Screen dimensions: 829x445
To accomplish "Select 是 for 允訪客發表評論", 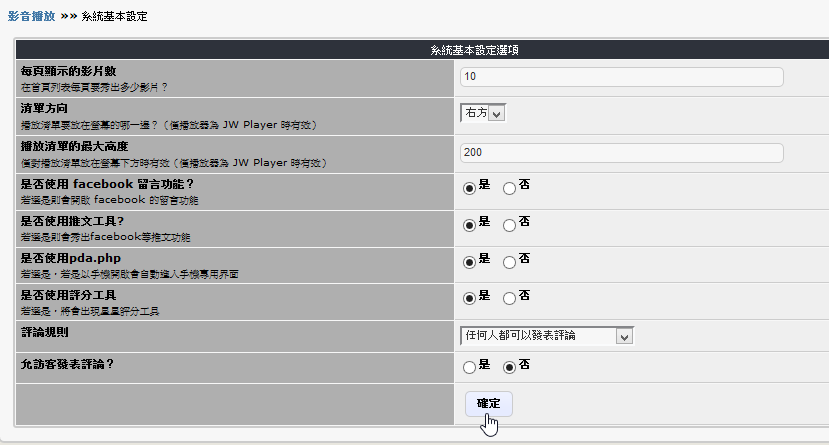I will coord(469,368).
